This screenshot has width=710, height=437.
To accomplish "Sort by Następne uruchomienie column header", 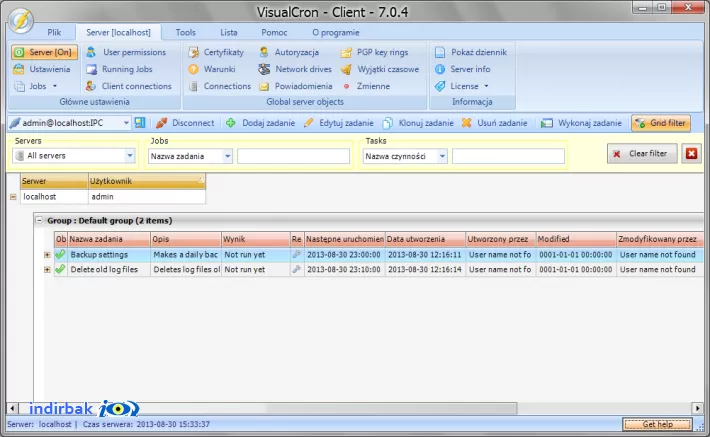I will 344,239.
